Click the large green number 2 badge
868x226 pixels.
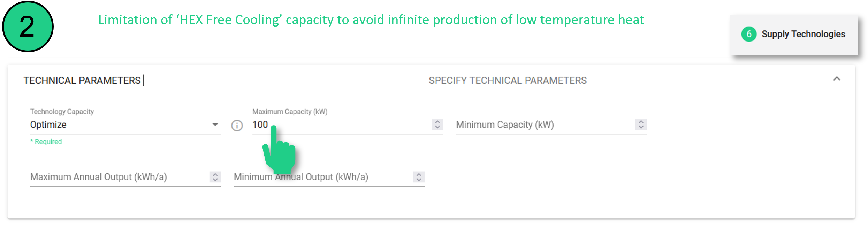pyautogui.click(x=28, y=27)
